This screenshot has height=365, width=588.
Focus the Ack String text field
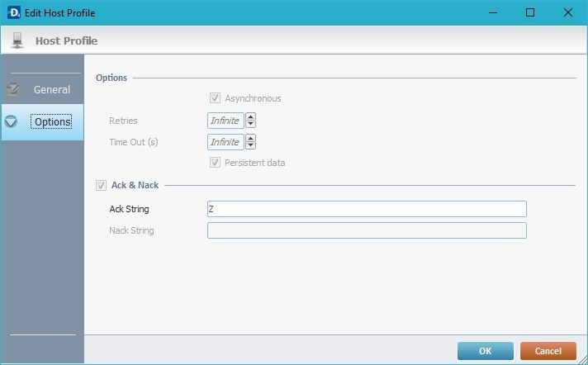pos(367,209)
